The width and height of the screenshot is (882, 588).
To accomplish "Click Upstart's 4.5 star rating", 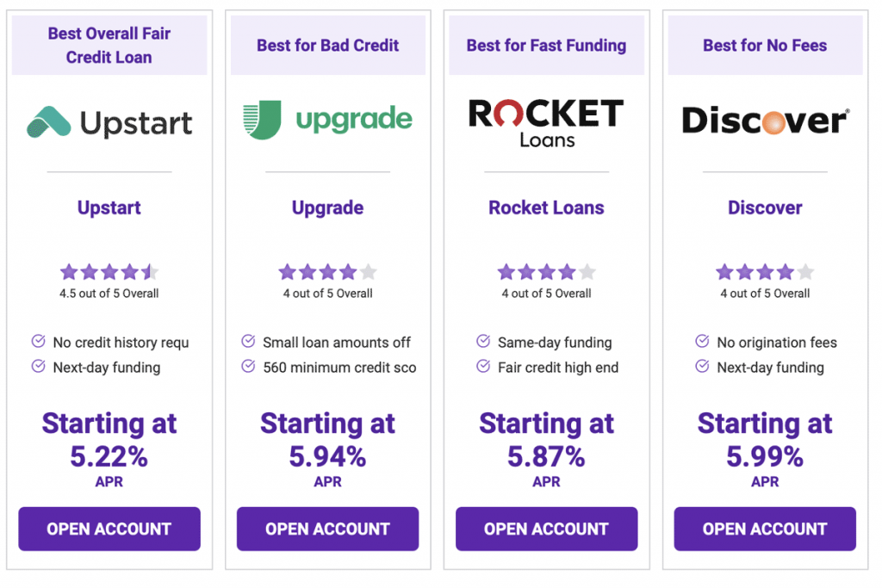I will click(109, 272).
